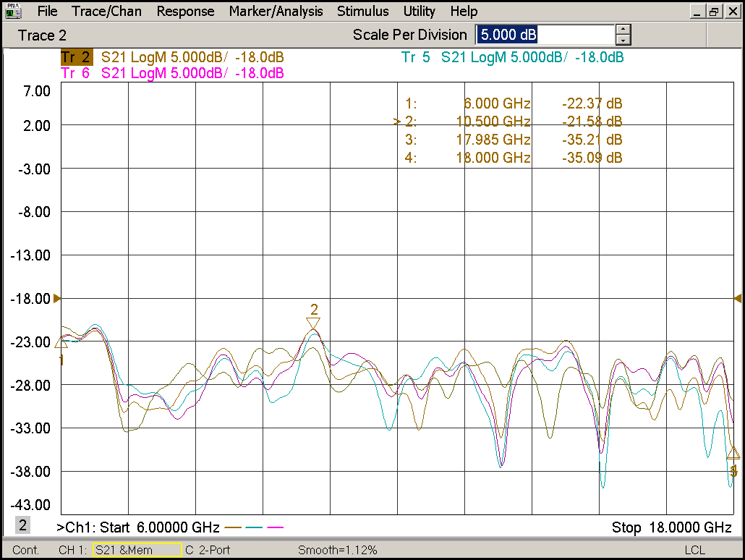Click the -35.09 dB marker value

tap(592, 157)
